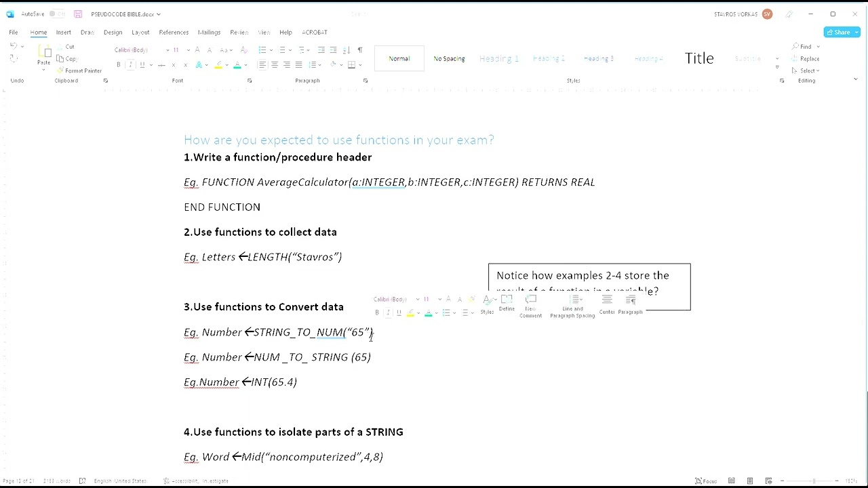868x488 pixels.
Task: Open the File menu
Action: click(x=13, y=33)
